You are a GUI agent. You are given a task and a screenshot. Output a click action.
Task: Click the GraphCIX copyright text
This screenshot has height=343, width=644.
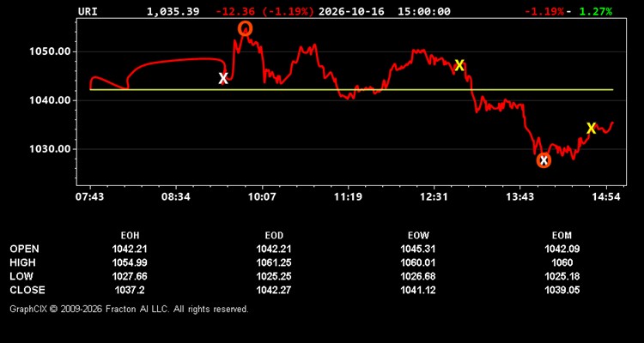point(129,309)
